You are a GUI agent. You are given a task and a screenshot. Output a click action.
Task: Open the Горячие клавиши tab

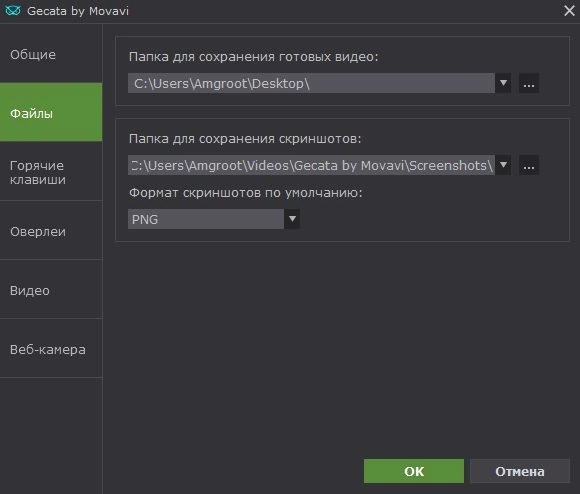51,172
